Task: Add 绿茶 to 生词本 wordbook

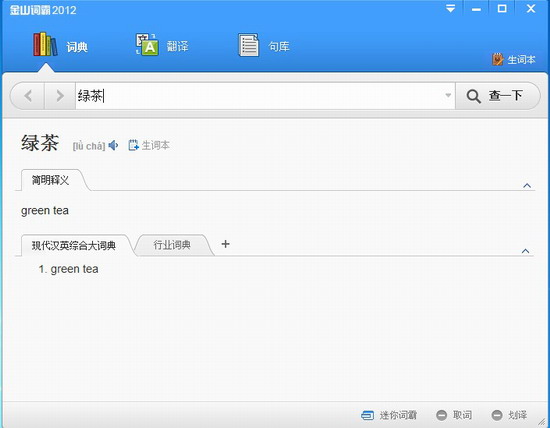Action: coord(149,145)
